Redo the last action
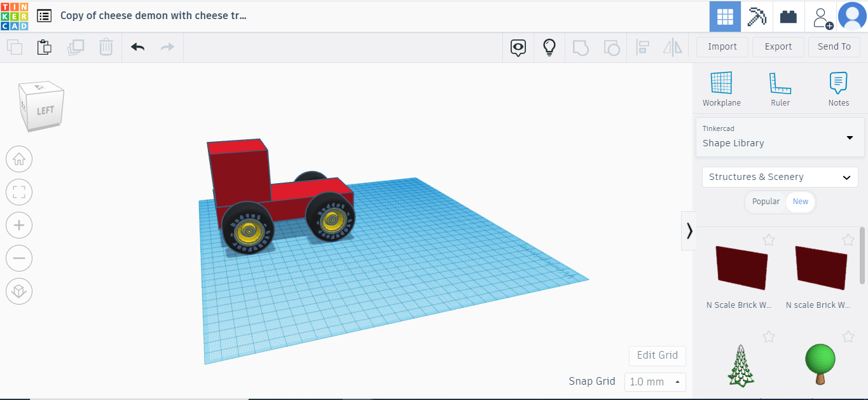Image resolution: width=868 pixels, height=400 pixels. click(x=167, y=47)
